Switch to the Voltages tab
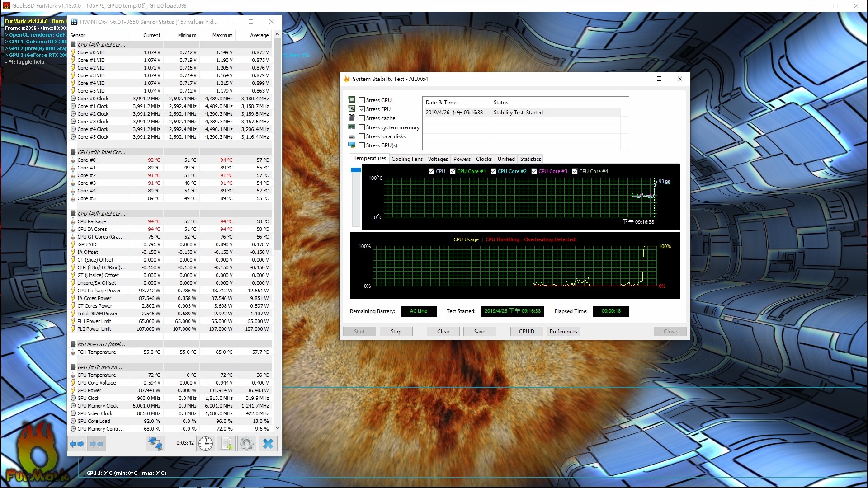This screenshot has height=488, width=868. 438,159
